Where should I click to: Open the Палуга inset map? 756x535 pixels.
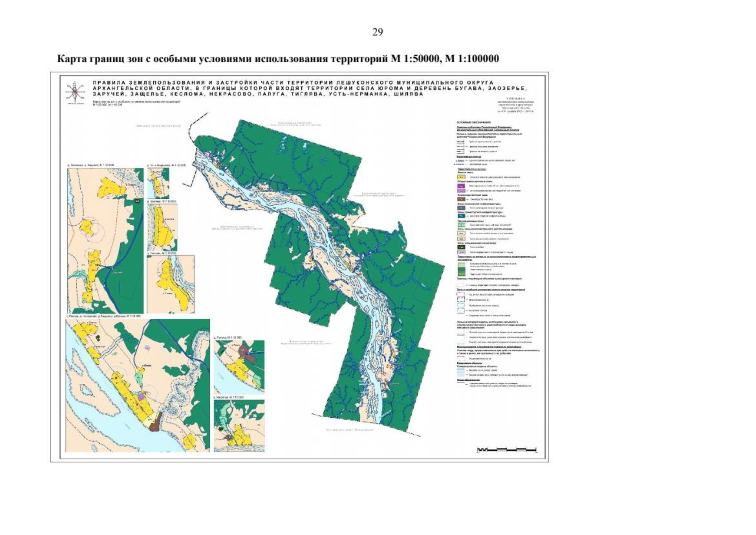point(239,366)
